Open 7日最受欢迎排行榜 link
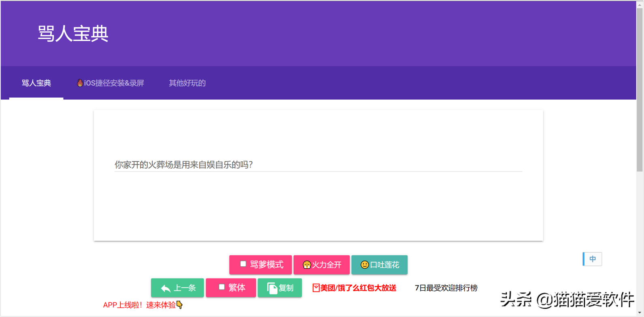The width and height of the screenshot is (644, 317). coord(446,288)
